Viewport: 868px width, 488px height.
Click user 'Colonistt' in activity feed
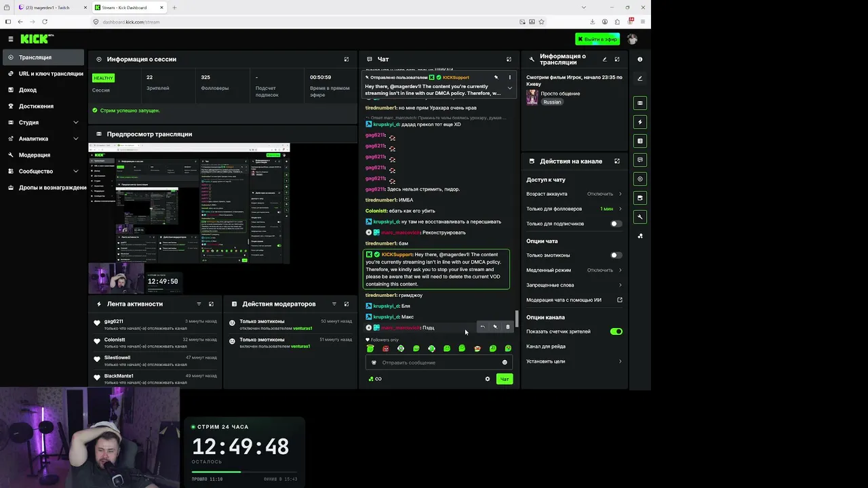pos(115,340)
